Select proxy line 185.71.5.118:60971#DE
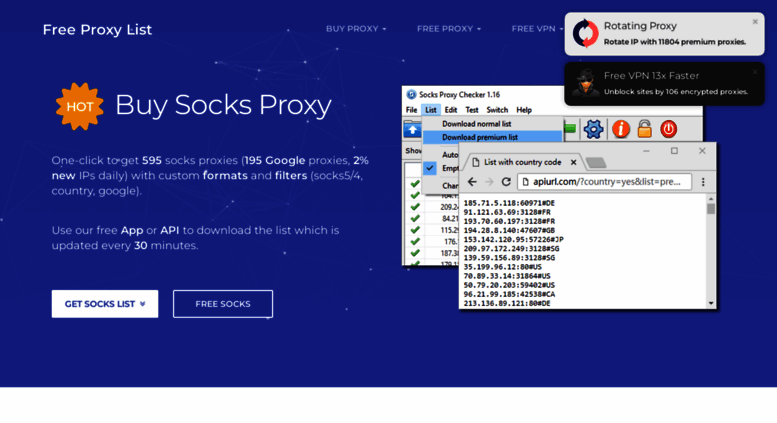The width and height of the screenshot is (777, 423). coord(509,203)
